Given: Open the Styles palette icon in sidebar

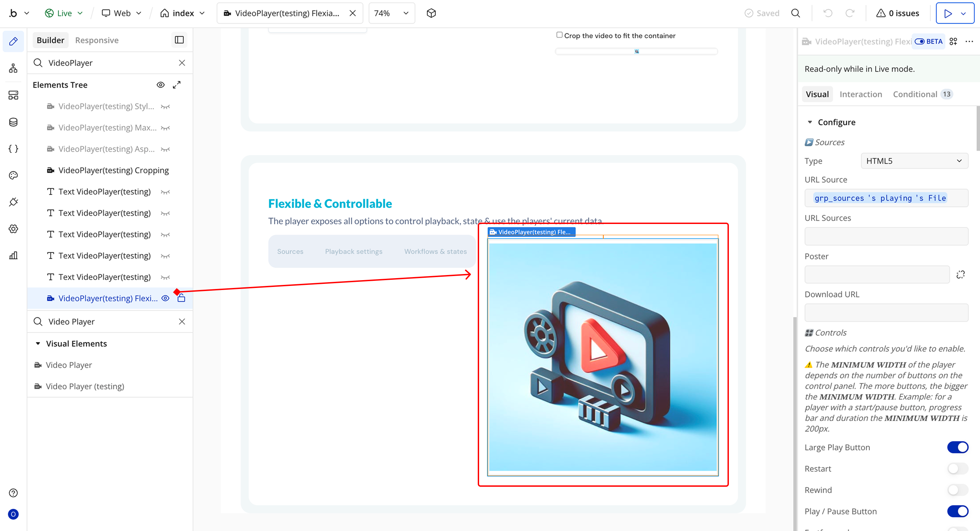Looking at the screenshot, I should tap(13, 176).
